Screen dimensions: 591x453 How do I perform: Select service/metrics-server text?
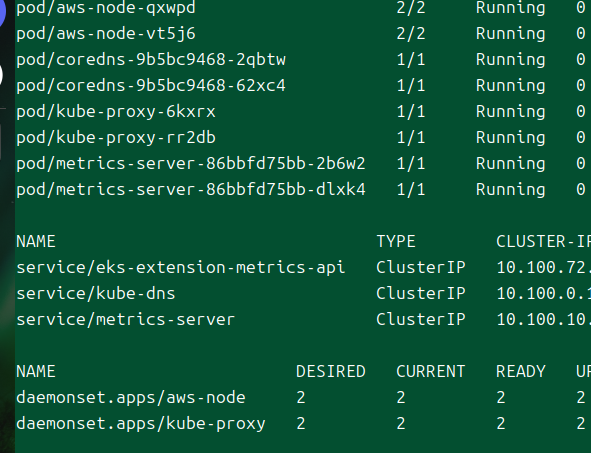pyautogui.click(x=126, y=320)
